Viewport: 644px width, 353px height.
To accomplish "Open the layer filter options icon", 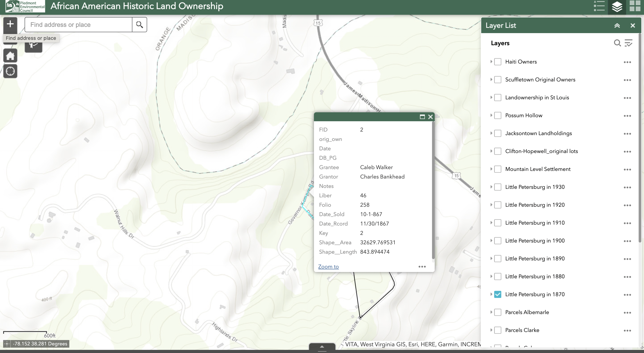I will point(628,43).
